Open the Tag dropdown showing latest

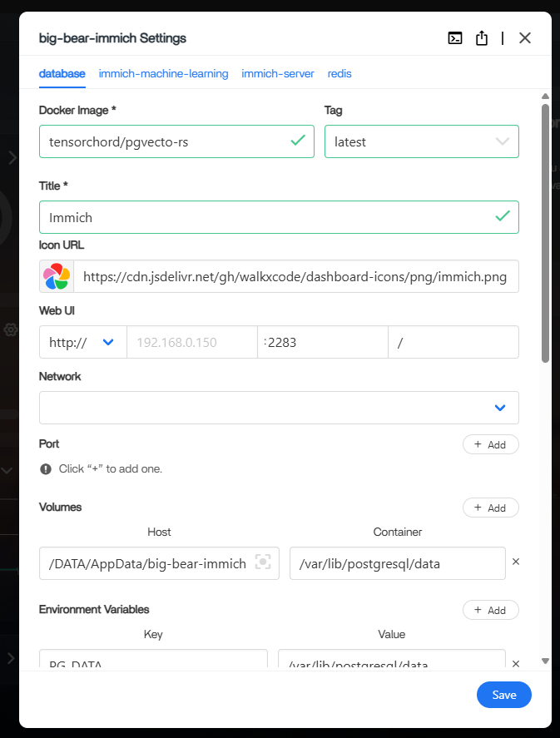pyautogui.click(x=422, y=141)
